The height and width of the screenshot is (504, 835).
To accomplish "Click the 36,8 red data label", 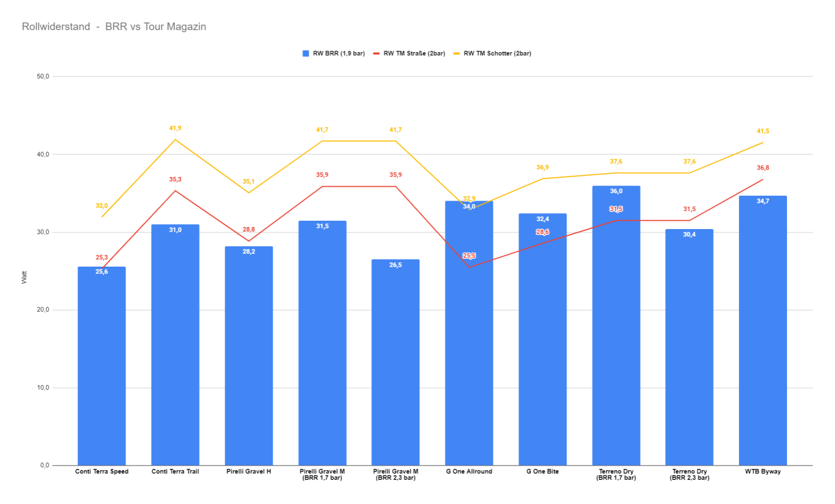I will (x=762, y=168).
